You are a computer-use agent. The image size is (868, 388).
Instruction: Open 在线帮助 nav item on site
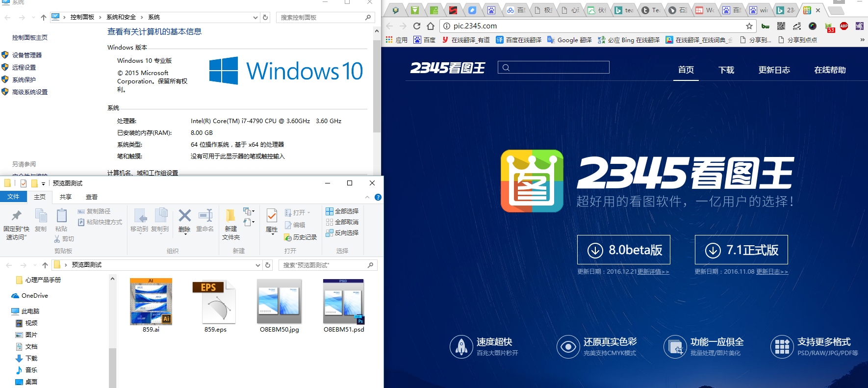tap(830, 70)
